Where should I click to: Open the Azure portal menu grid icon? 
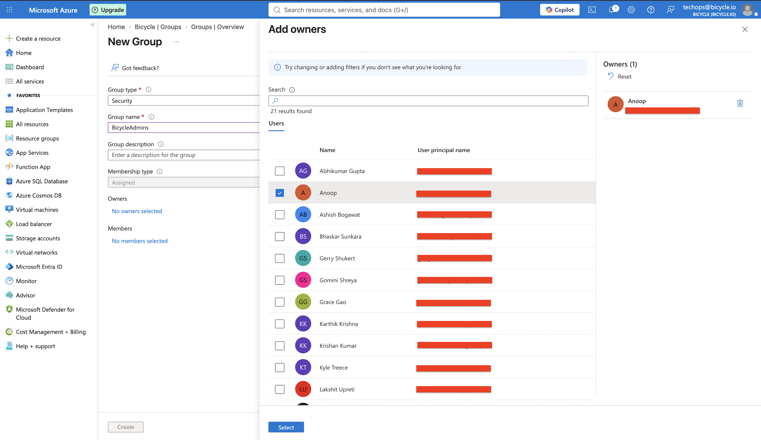[x=9, y=10]
